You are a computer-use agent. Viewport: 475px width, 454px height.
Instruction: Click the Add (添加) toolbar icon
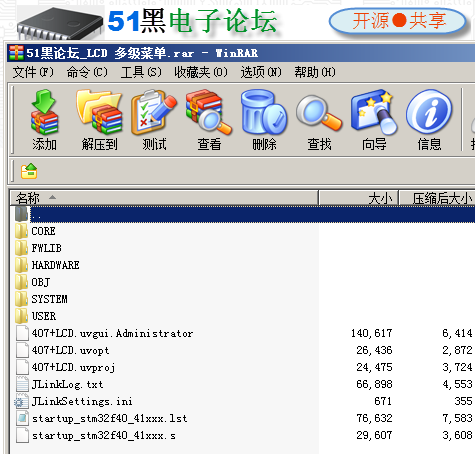click(x=44, y=120)
